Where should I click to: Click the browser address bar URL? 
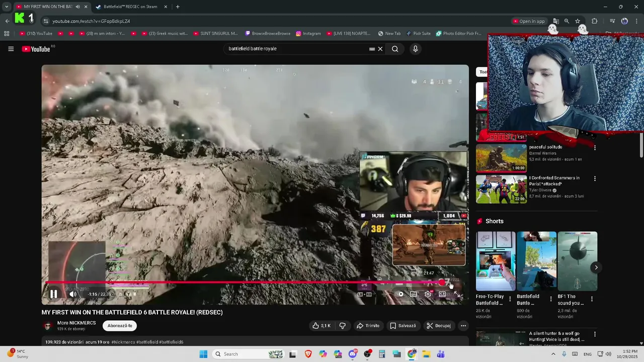(91, 21)
